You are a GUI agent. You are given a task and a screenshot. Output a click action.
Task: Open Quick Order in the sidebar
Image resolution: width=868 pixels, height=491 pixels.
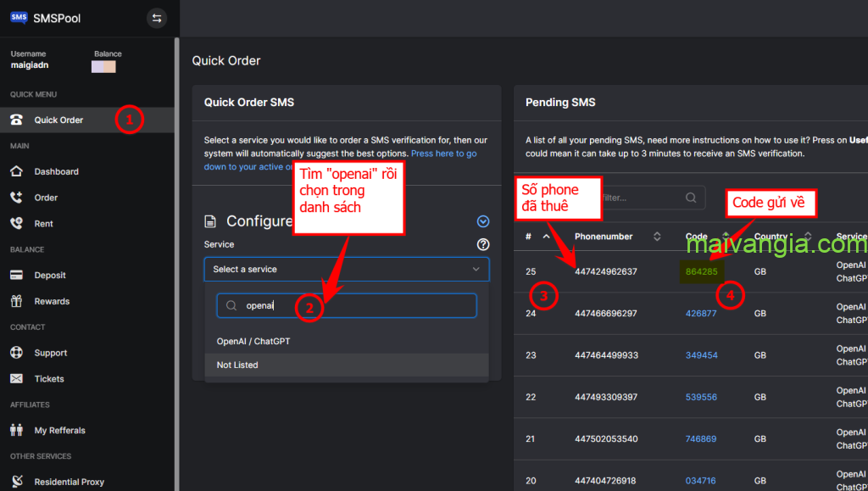point(58,120)
